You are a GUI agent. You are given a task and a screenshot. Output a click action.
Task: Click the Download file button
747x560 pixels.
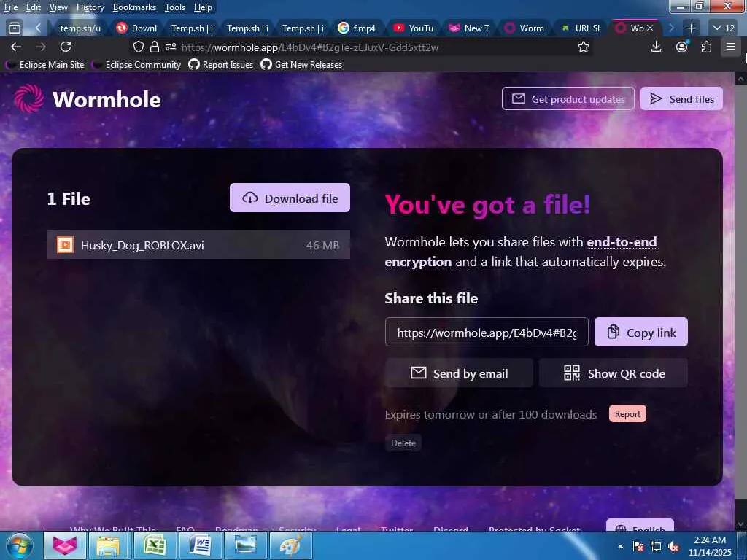pyautogui.click(x=290, y=198)
